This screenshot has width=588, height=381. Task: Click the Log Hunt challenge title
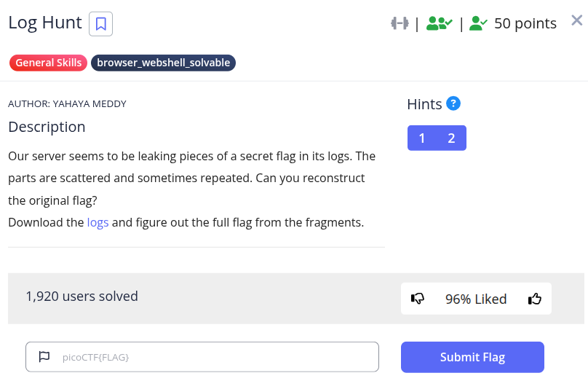[44, 23]
